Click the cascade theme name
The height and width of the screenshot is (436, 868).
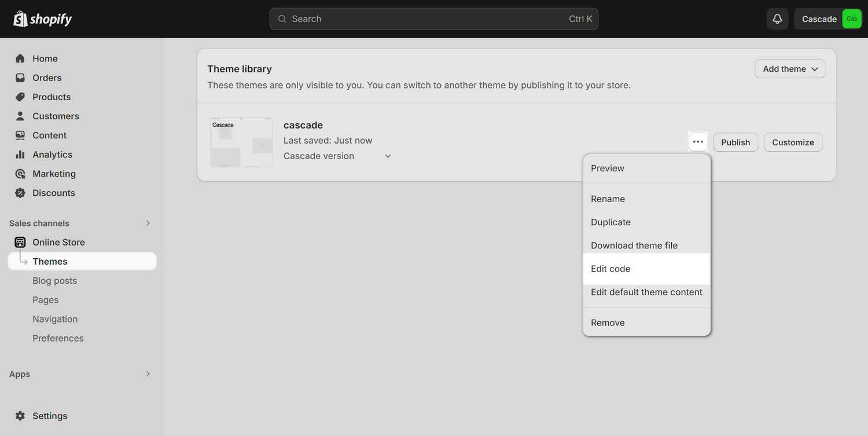[x=303, y=125]
